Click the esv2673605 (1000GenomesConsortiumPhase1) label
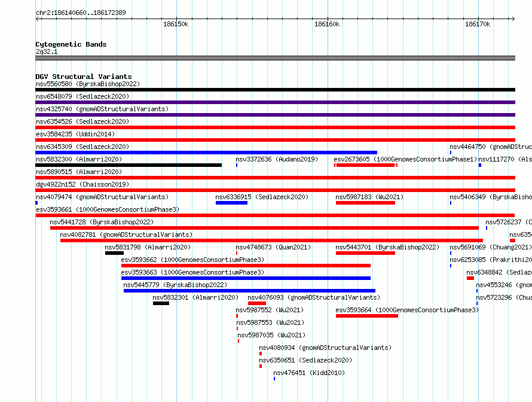The height and width of the screenshot is (402, 532). (x=405, y=159)
